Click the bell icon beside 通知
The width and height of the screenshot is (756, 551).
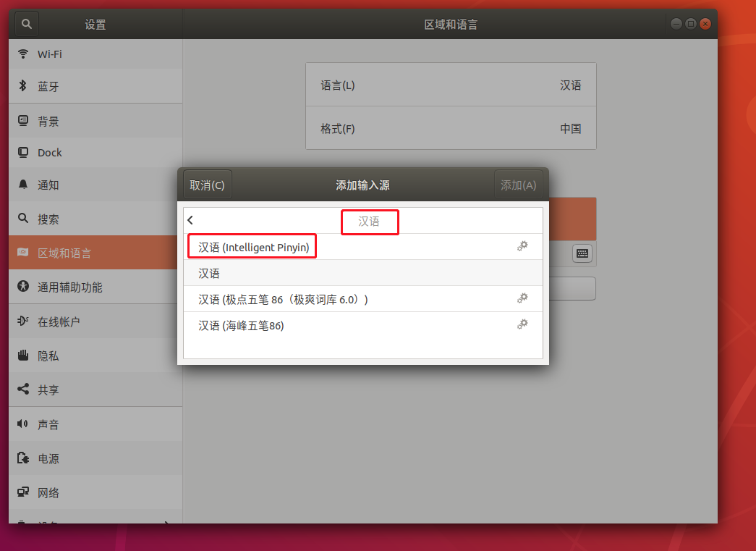pyautogui.click(x=22, y=185)
